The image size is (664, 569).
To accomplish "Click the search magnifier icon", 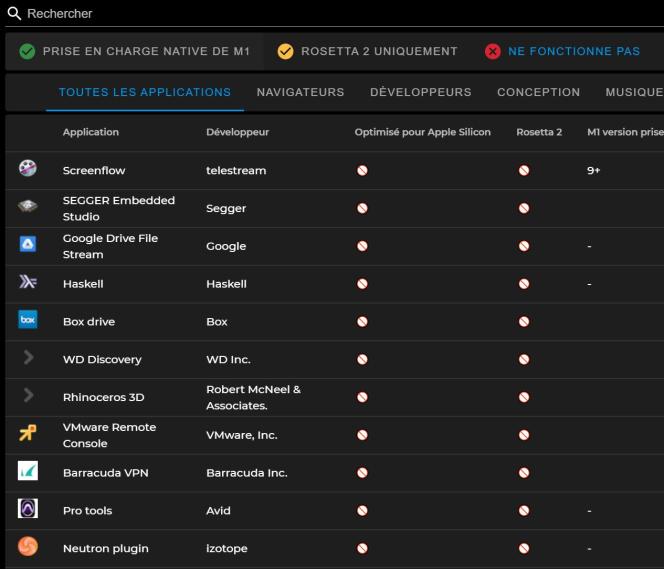I will pos(14,14).
